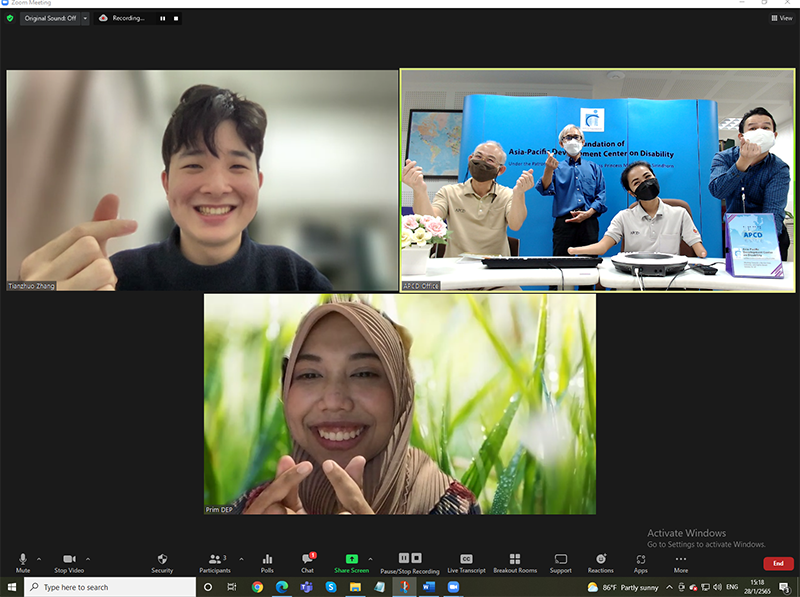Expand the video options arrow beside Stop Video
This screenshot has width=800, height=597.
click(88, 559)
